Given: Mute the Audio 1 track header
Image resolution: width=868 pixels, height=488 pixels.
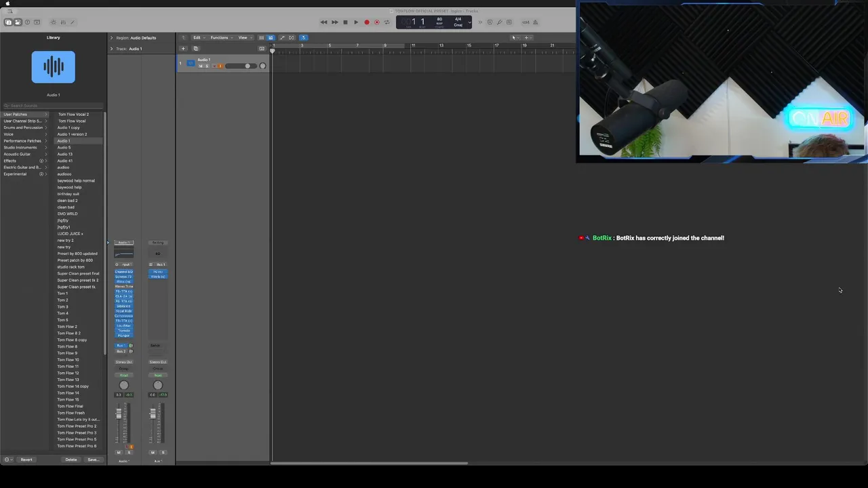Looking at the screenshot, I should 201,66.
